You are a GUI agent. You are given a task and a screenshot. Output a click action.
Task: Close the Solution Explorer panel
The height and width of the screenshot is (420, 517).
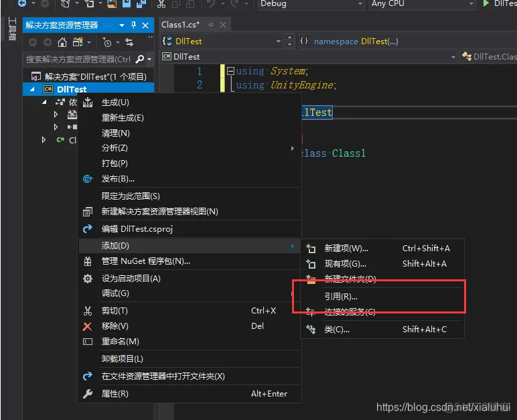coord(145,25)
